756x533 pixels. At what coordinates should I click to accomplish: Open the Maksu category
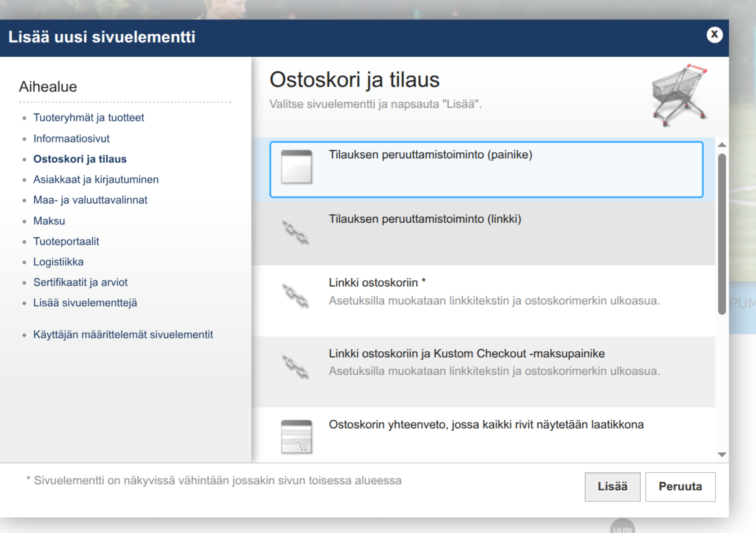(49, 221)
